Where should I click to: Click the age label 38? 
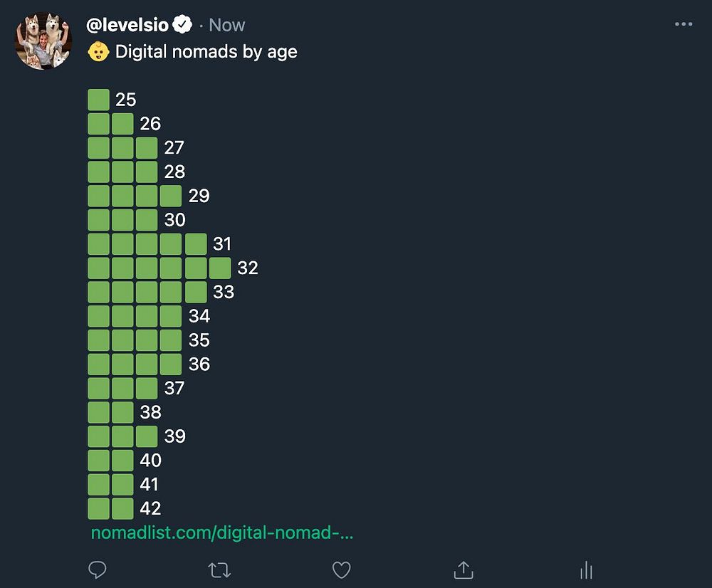click(x=150, y=412)
